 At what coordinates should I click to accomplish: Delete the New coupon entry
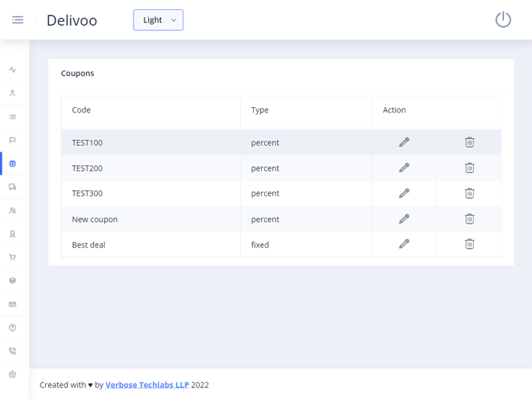click(469, 219)
